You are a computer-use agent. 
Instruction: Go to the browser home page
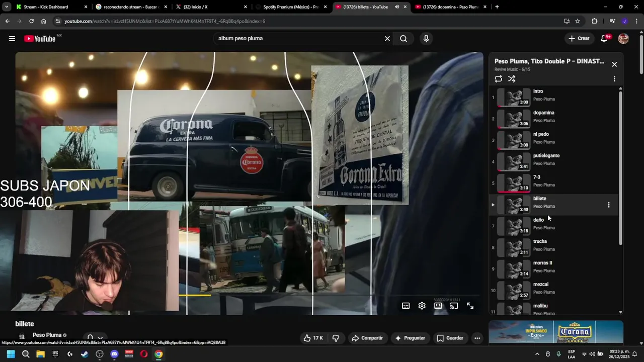pos(44,21)
